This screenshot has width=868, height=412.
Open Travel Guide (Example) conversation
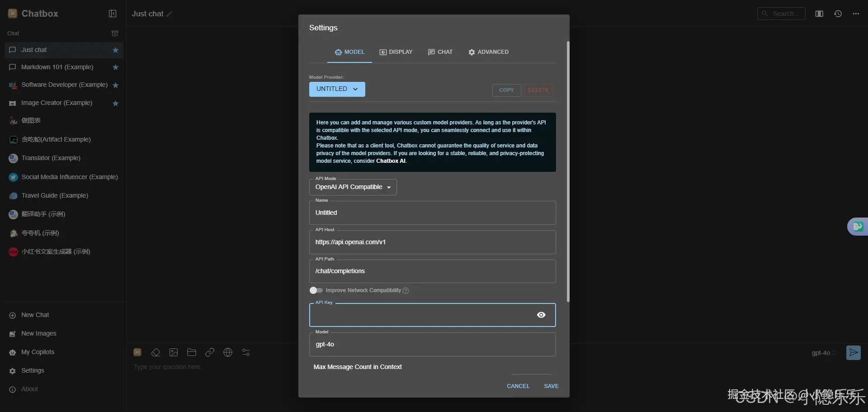pos(64,195)
